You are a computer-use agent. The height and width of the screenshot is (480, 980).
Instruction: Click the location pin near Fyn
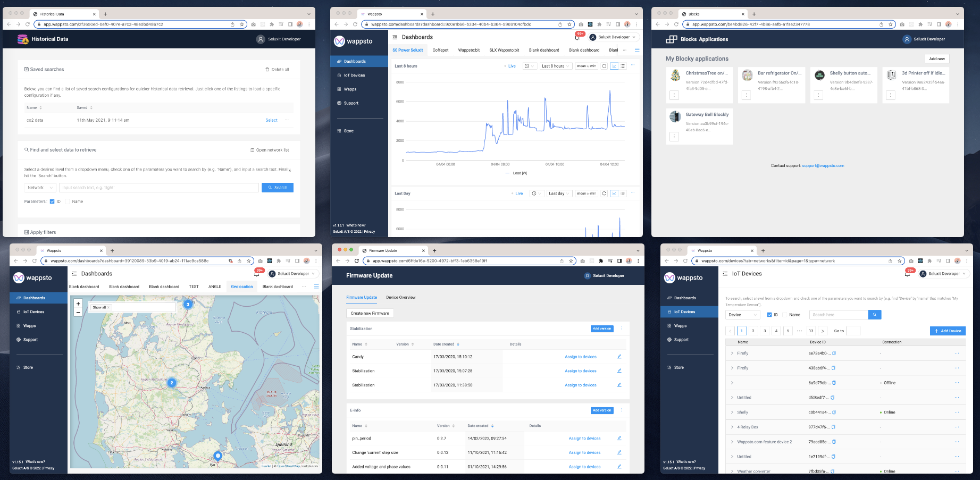[x=217, y=456]
